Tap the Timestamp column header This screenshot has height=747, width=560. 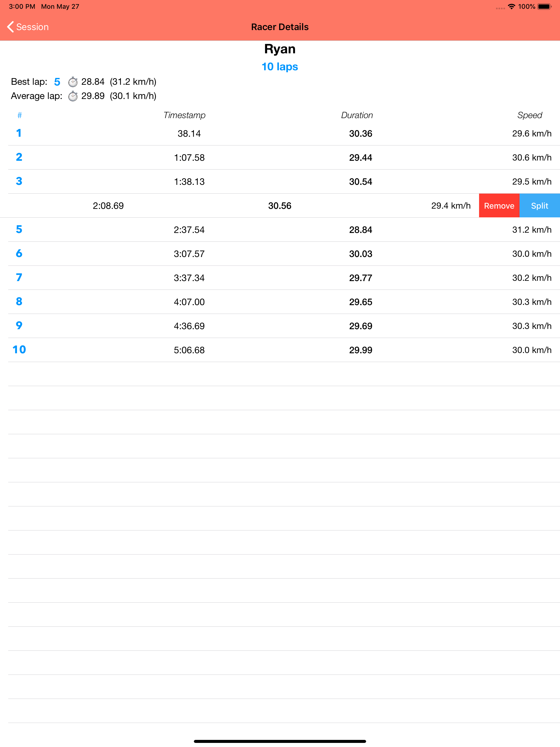point(184,115)
